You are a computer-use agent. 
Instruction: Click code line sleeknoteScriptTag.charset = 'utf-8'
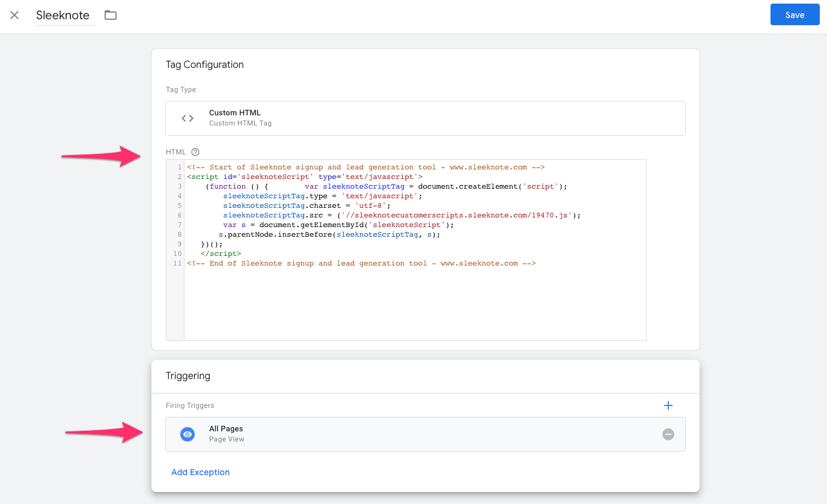coord(307,205)
